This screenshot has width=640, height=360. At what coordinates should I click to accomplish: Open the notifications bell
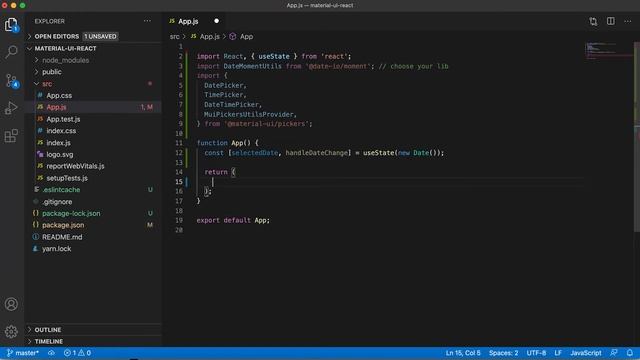click(630, 353)
